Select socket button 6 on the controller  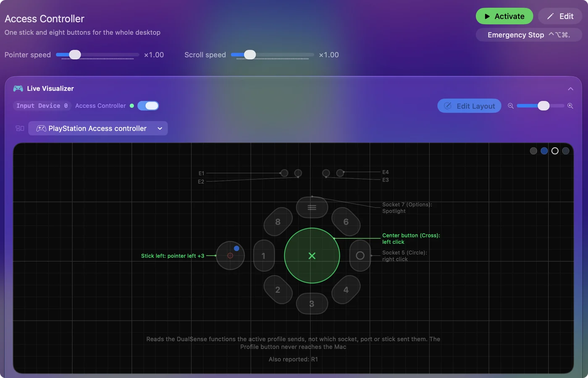point(346,222)
